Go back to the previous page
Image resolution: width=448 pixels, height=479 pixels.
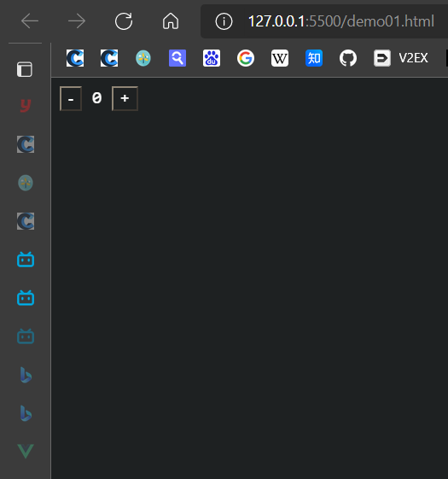(30, 21)
